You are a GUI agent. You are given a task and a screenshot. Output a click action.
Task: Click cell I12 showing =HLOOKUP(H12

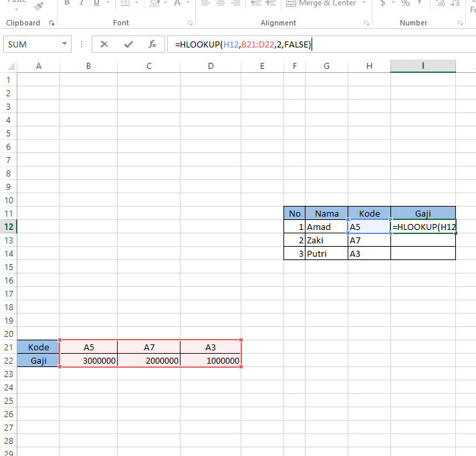tap(423, 227)
